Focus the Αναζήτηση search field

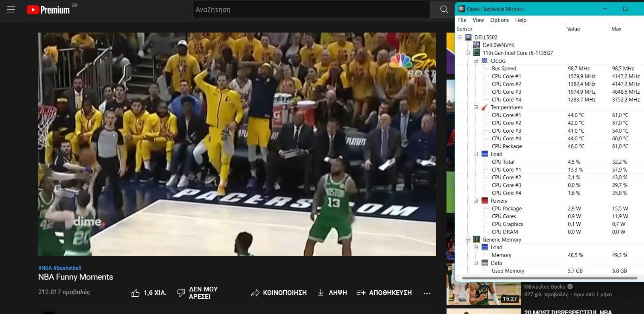click(311, 10)
